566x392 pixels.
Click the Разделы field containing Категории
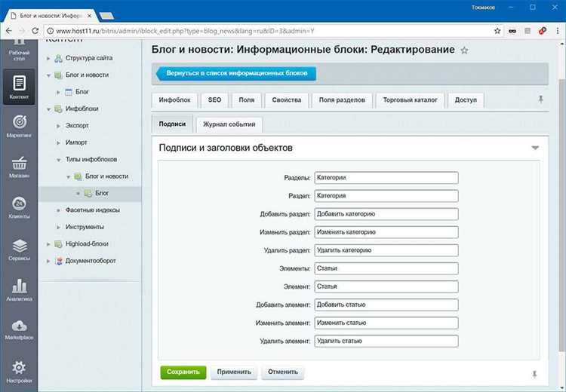pos(386,178)
